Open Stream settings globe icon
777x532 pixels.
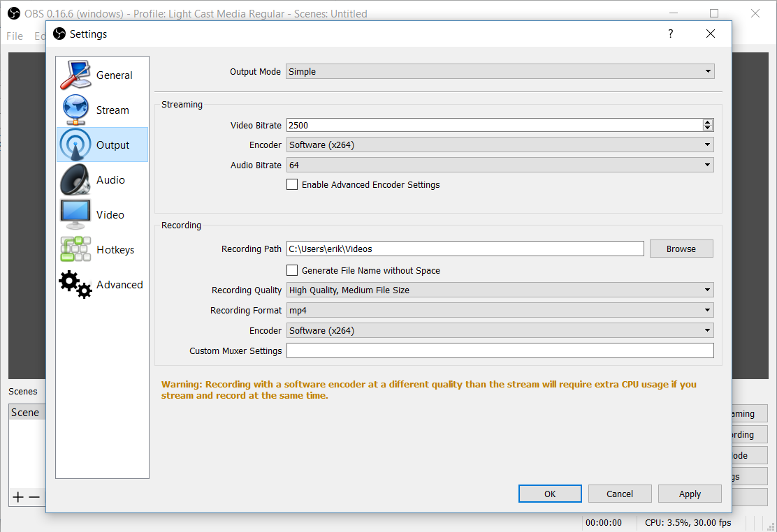tap(75, 110)
